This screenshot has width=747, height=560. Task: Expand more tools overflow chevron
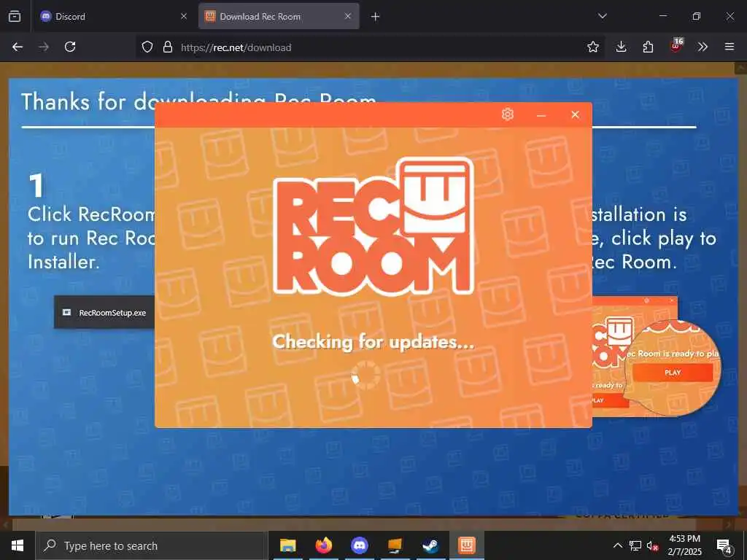pos(703,47)
